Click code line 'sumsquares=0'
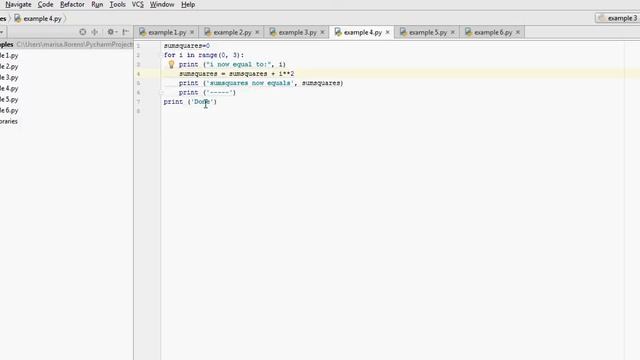Image resolution: width=640 pixels, height=360 pixels. click(187, 46)
